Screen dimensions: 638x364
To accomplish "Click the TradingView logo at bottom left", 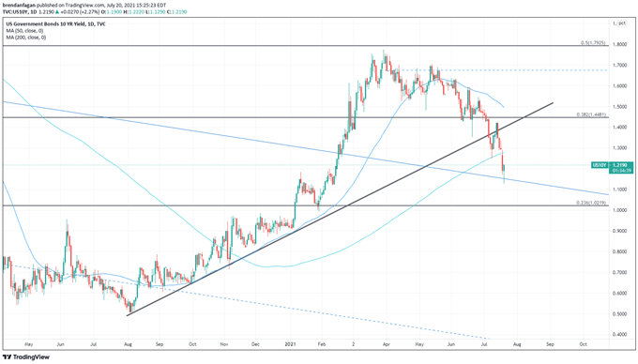I will pos(26,357).
